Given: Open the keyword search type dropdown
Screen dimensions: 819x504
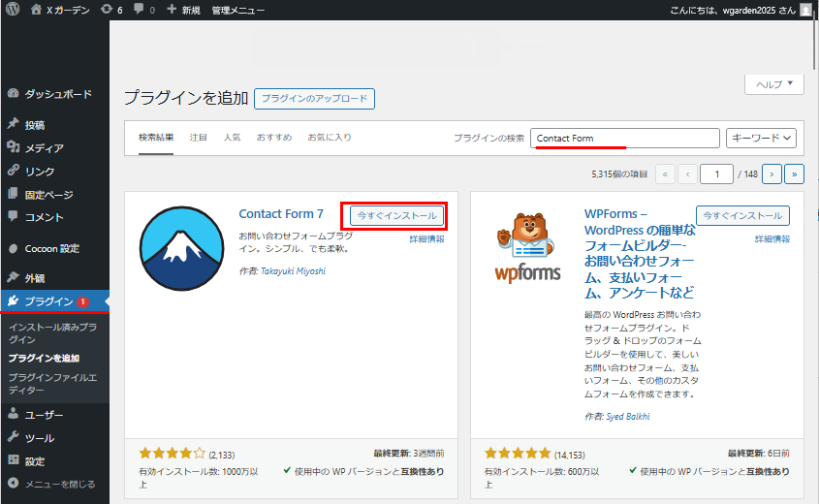Looking at the screenshot, I should 761,139.
